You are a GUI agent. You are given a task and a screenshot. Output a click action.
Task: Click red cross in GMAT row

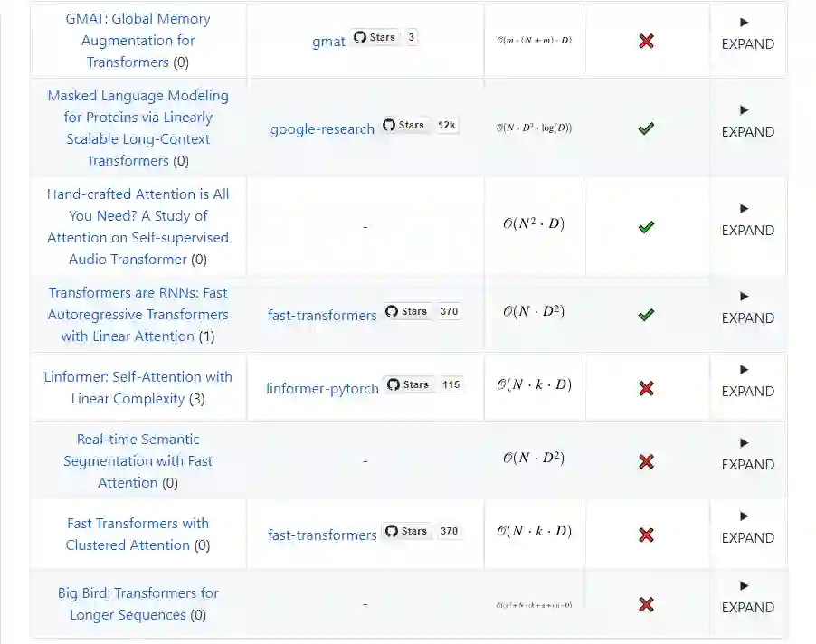[x=646, y=41]
